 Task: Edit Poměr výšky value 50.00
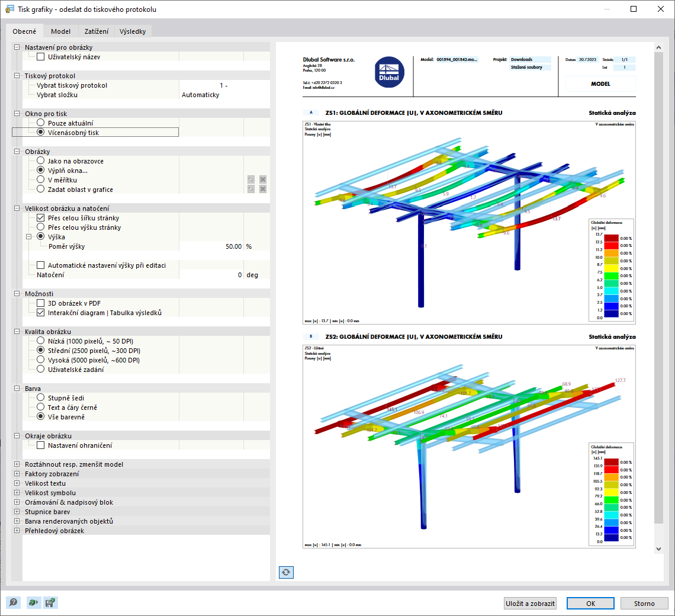click(211, 246)
